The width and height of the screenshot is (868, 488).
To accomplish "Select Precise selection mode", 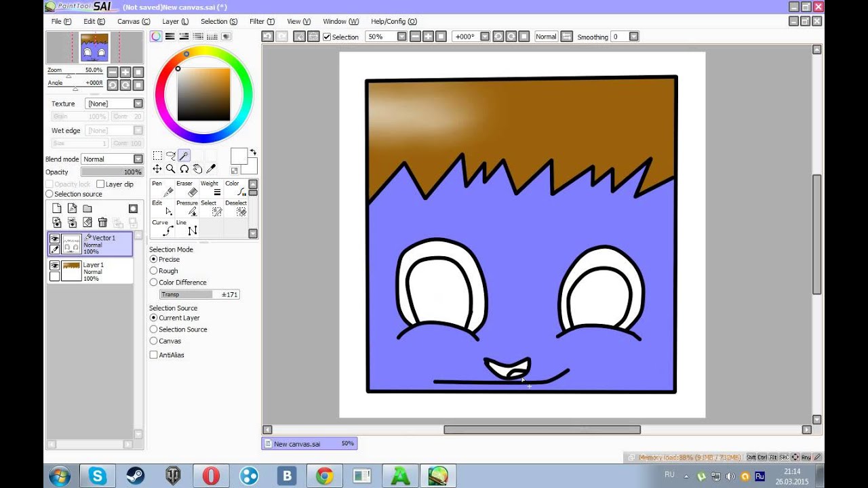I will [x=153, y=260].
